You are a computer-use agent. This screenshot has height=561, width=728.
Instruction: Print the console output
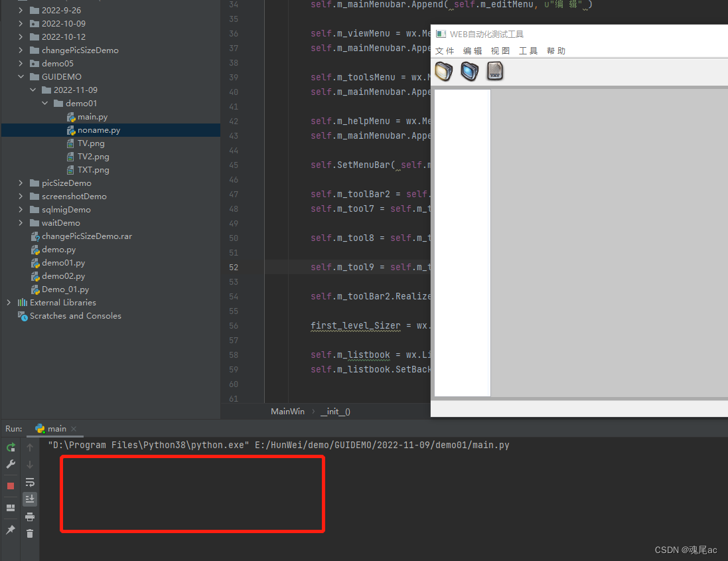point(30,517)
